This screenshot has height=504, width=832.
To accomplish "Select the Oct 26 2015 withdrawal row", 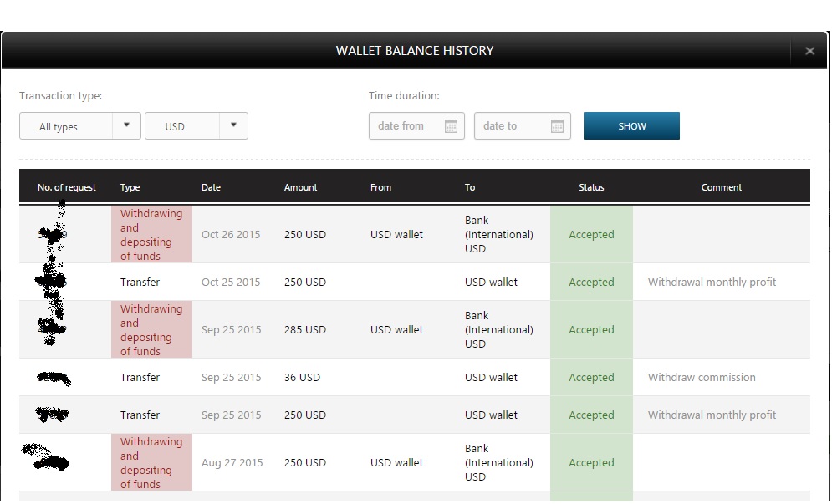I will point(231,235).
